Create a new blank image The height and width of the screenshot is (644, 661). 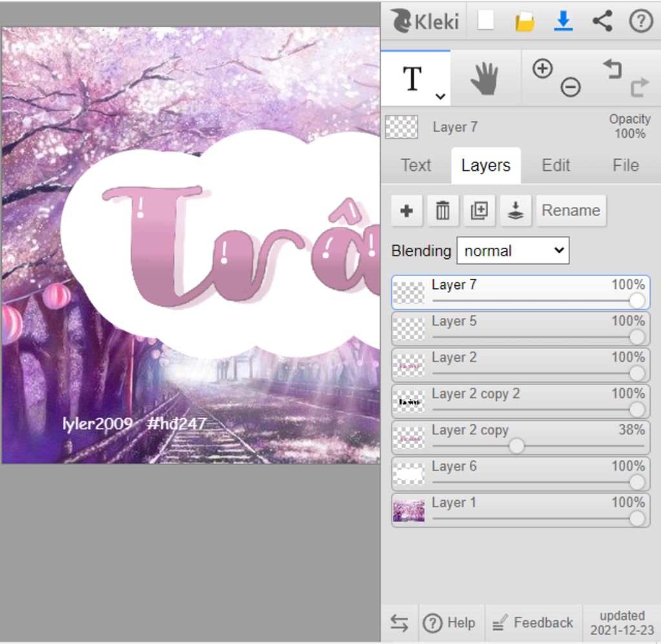(x=485, y=20)
